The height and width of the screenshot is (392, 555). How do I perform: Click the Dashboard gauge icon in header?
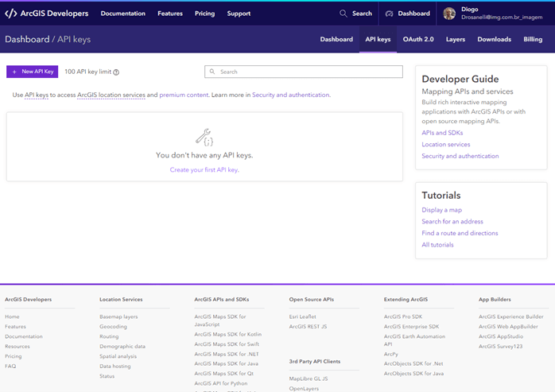coord(389,14)
